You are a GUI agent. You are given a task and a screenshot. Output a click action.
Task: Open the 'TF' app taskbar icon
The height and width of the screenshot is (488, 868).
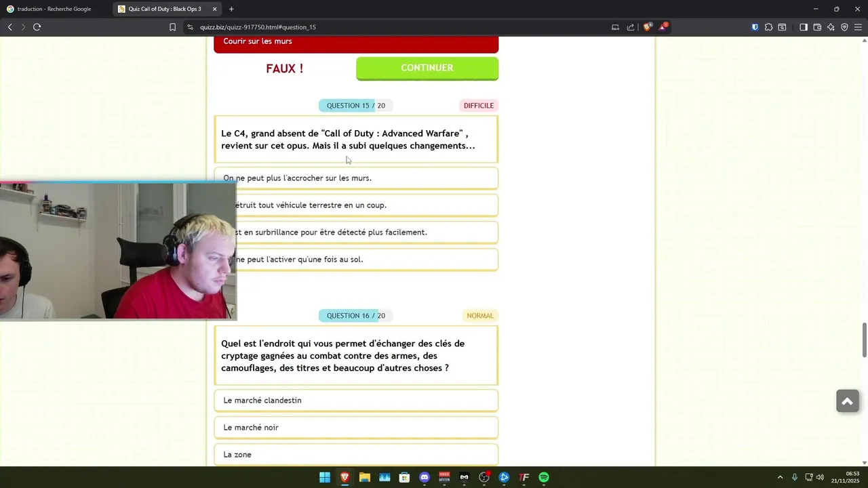coord(524,477)
